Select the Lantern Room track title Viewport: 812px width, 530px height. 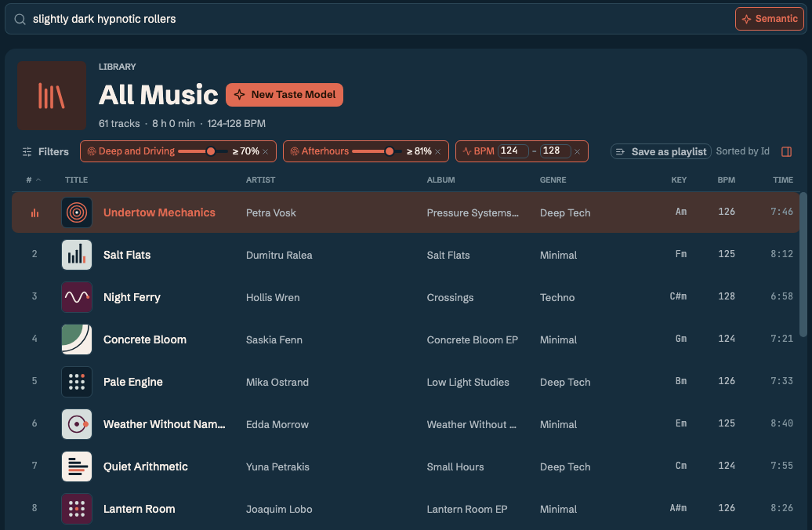coord(139,509)
